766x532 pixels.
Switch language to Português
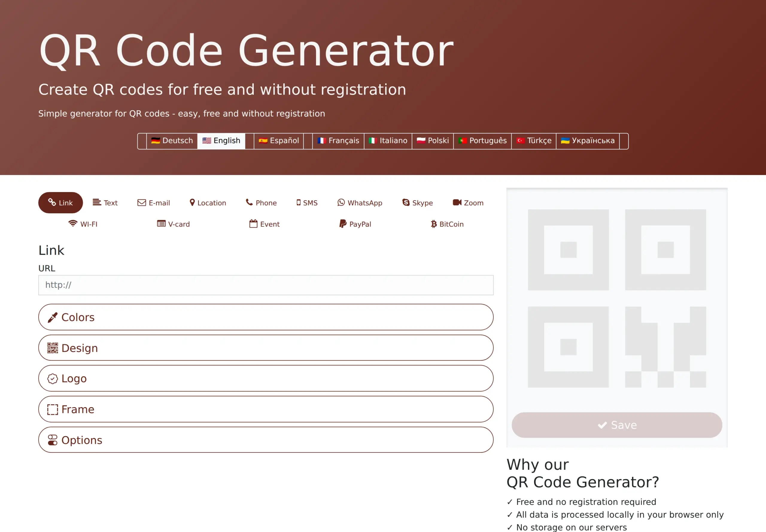(x=482, y=141)
